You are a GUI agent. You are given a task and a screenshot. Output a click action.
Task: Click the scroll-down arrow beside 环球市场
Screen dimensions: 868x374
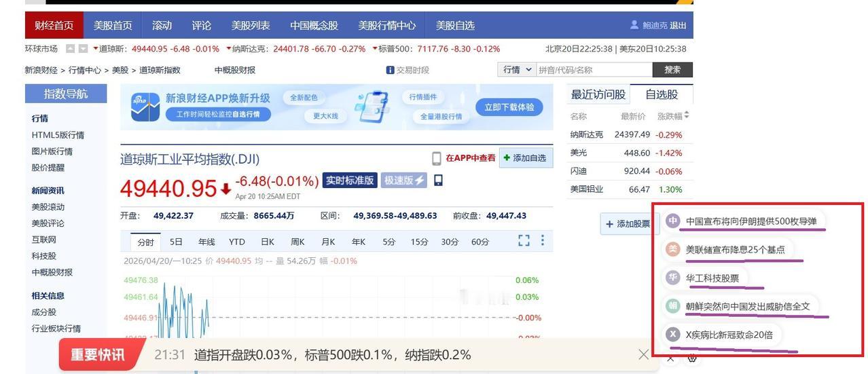pyautogui.click(x=83, y=49)
